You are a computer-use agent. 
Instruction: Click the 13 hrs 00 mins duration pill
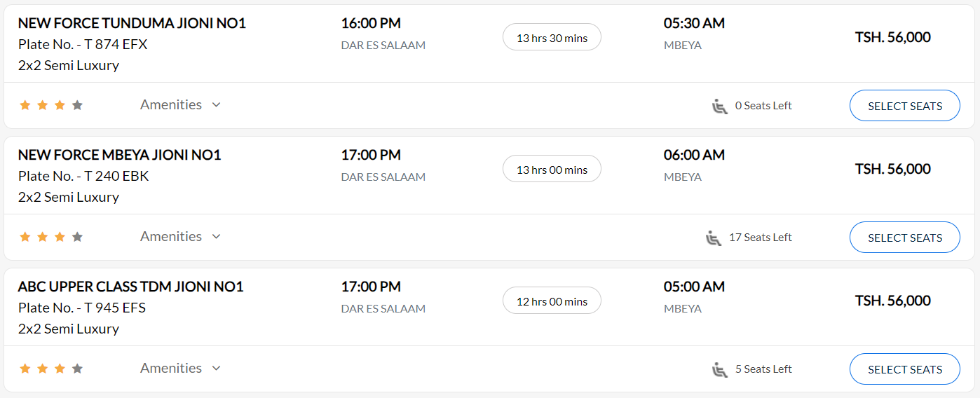pos(552,169)
